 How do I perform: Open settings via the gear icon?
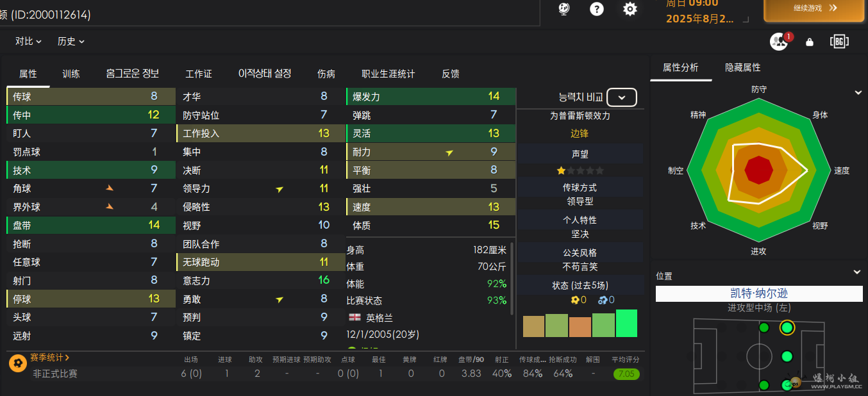pos(630,9)
